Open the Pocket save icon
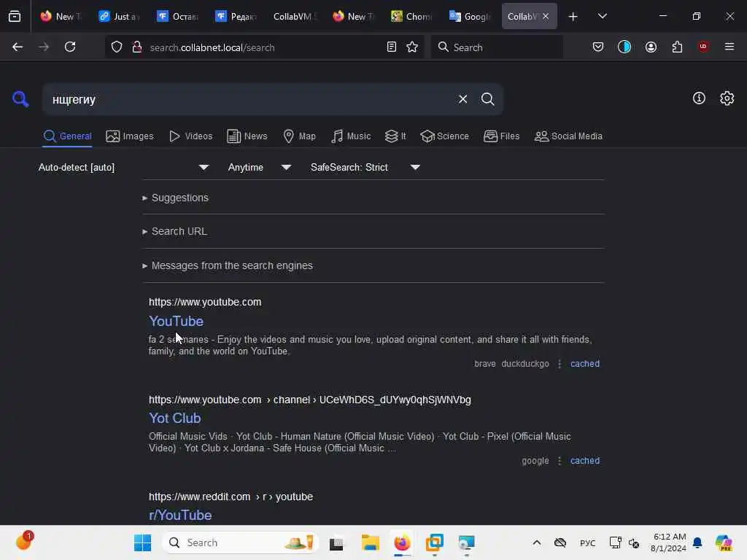This screenshot has width=747, height=560. tap(598, 47)
